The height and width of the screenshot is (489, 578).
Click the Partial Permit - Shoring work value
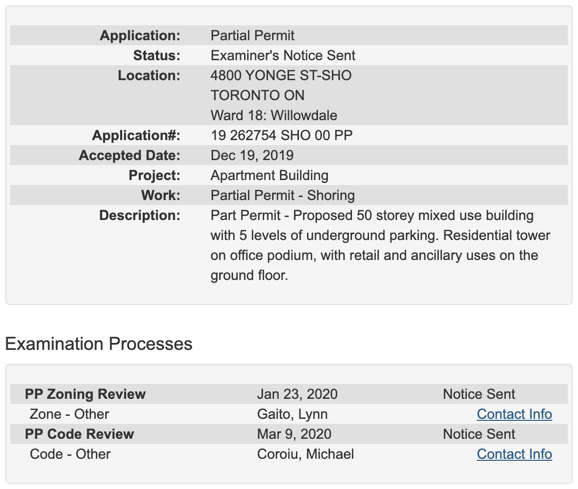(x=283, y=195)
